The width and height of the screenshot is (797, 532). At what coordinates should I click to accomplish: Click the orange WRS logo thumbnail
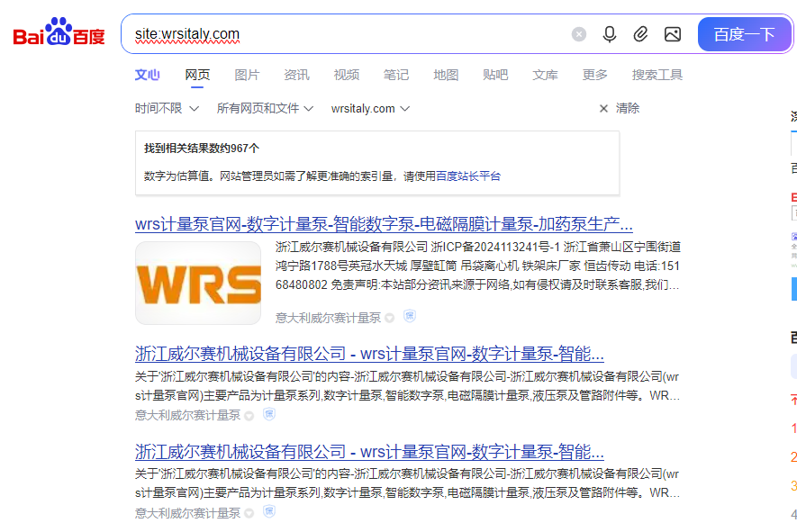[x=198, y=283]
